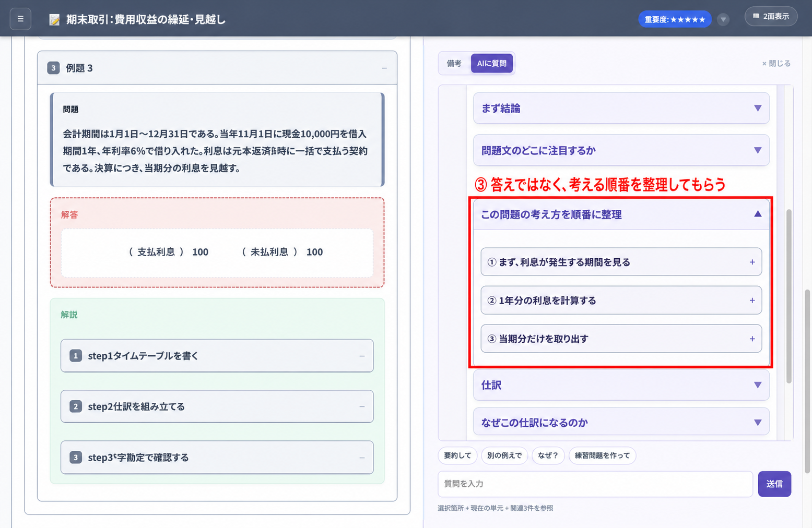
Task: Select the AIに質問 tab
Action: [491, 63]
